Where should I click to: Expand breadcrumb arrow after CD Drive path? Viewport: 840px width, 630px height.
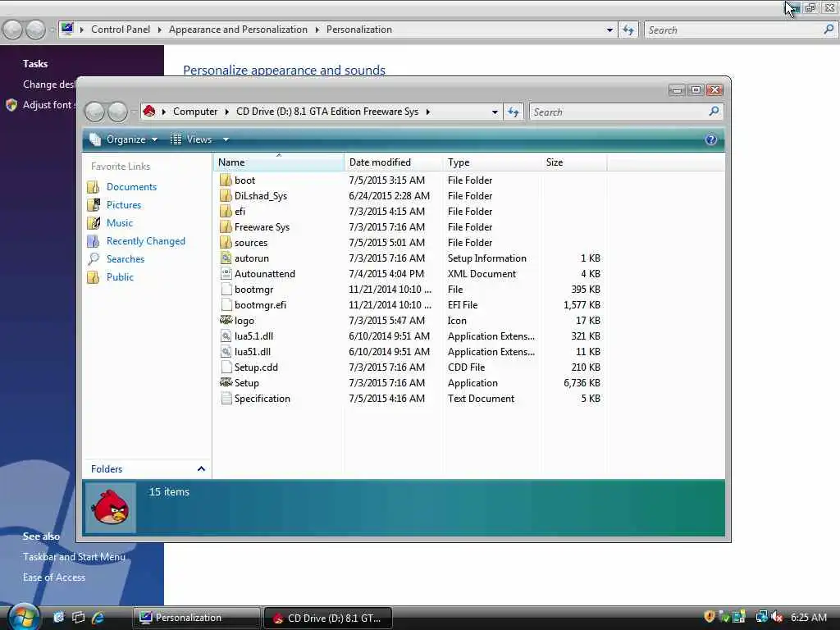[427, 112]
